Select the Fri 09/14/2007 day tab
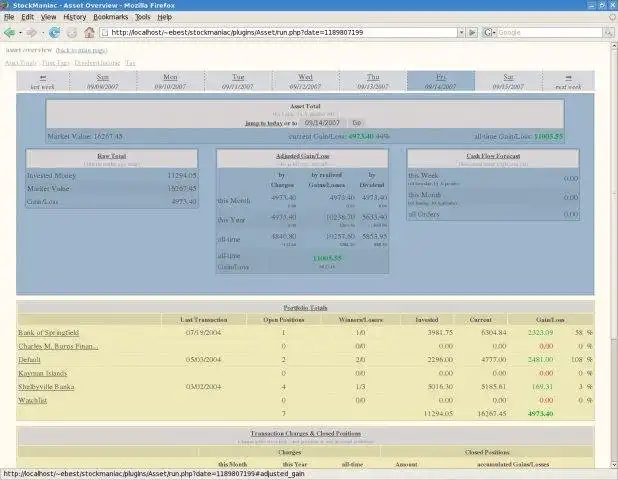The height and width of the screenshot is (480, 618). tap(441, 81)
